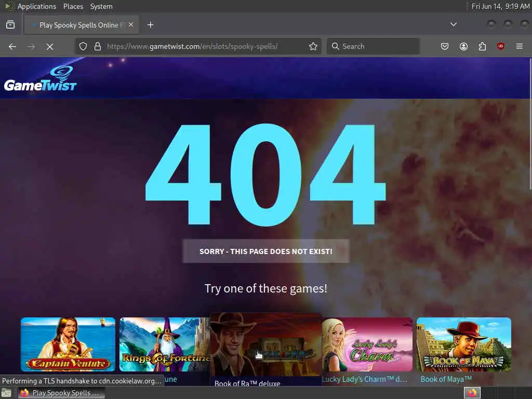
Task: Click the Play Spooky Spells taskbar button
Action: click(62, 393)
